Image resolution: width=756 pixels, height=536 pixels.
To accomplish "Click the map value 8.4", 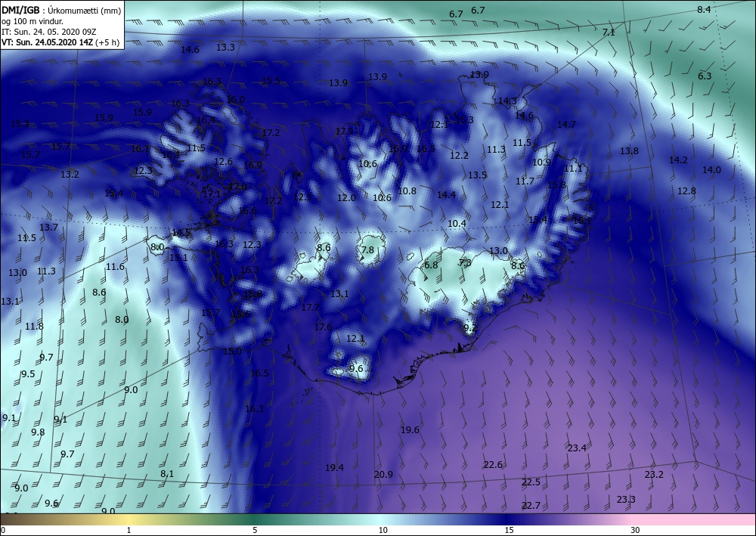I will [704, 10].
